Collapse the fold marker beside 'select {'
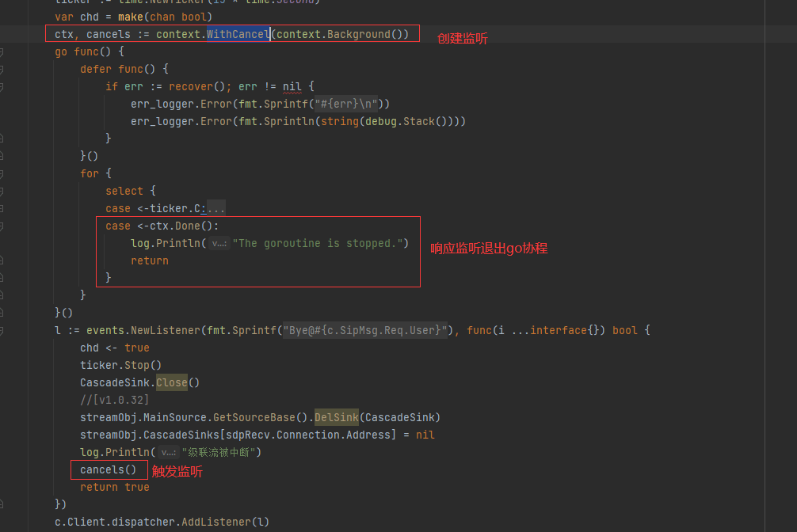Viewport: 797px width, 532px height. click(x=2, y=191)
